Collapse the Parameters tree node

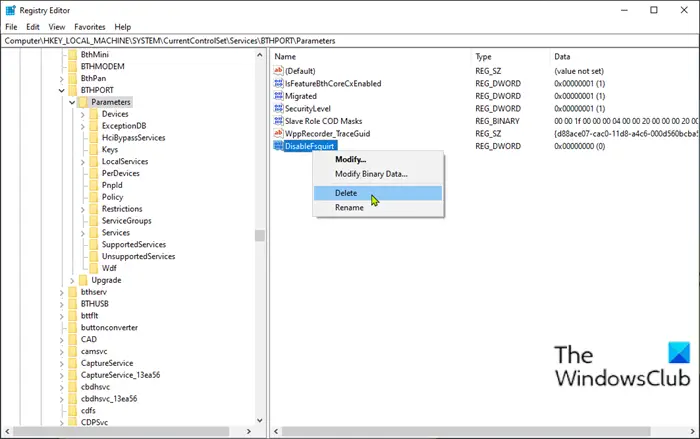point(72,102)
